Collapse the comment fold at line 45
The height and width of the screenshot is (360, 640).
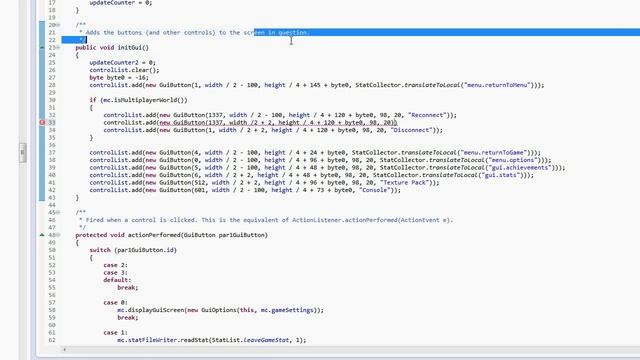58,213
